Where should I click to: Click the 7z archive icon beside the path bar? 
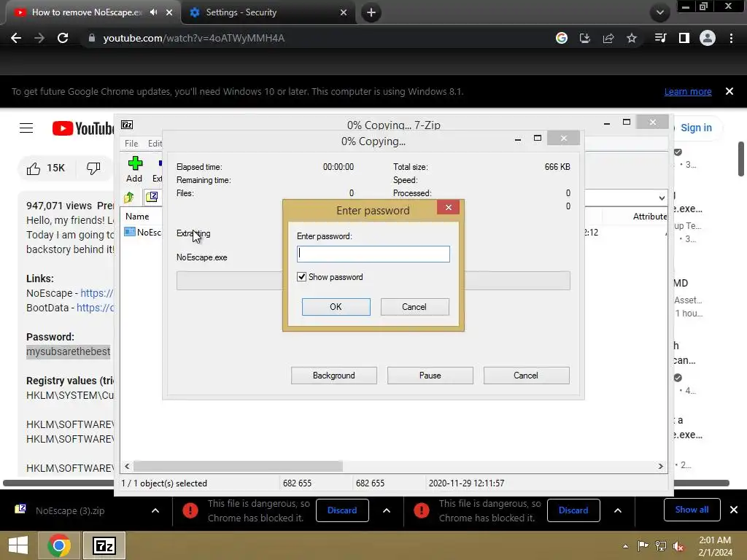coord(152,197)
